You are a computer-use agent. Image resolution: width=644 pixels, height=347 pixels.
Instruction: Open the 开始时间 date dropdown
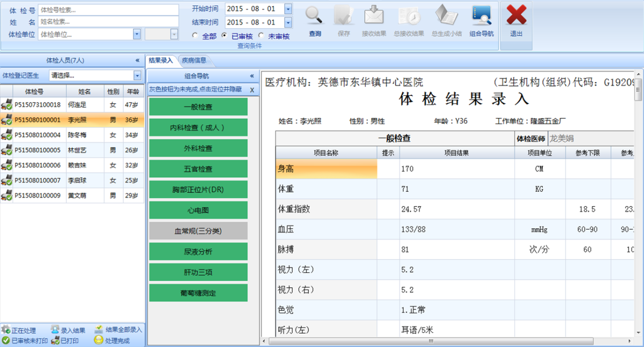[288, 9]
